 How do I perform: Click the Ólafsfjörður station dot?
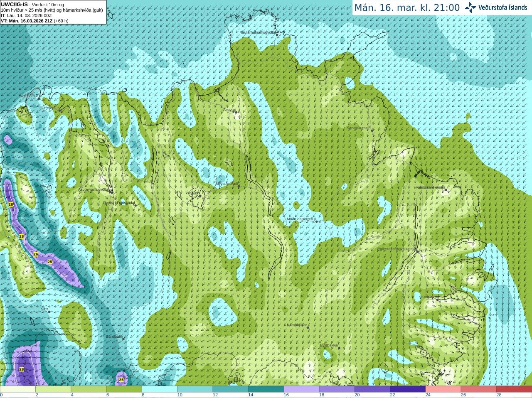(x=60, y=111)
